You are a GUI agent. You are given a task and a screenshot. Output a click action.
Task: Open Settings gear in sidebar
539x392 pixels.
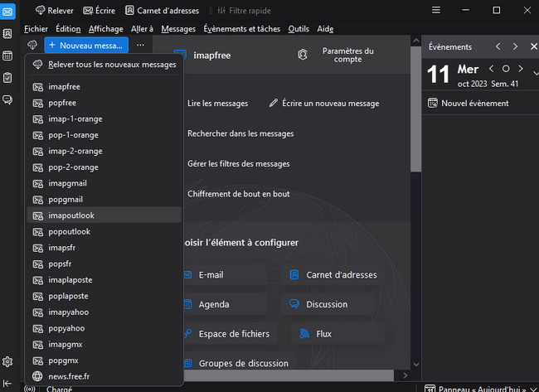(7, 361)
